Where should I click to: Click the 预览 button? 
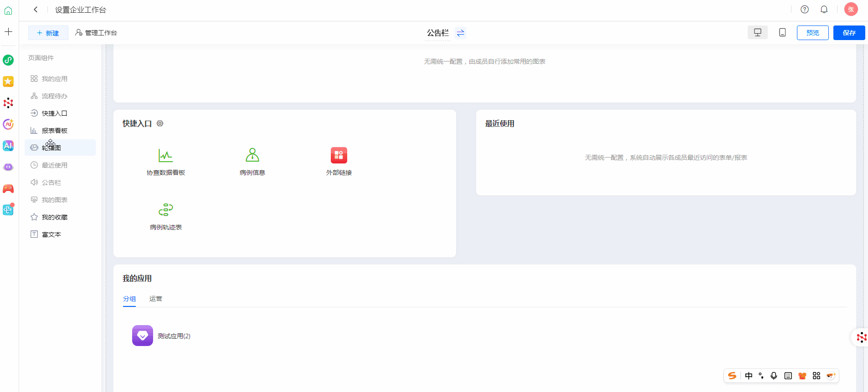812,33
